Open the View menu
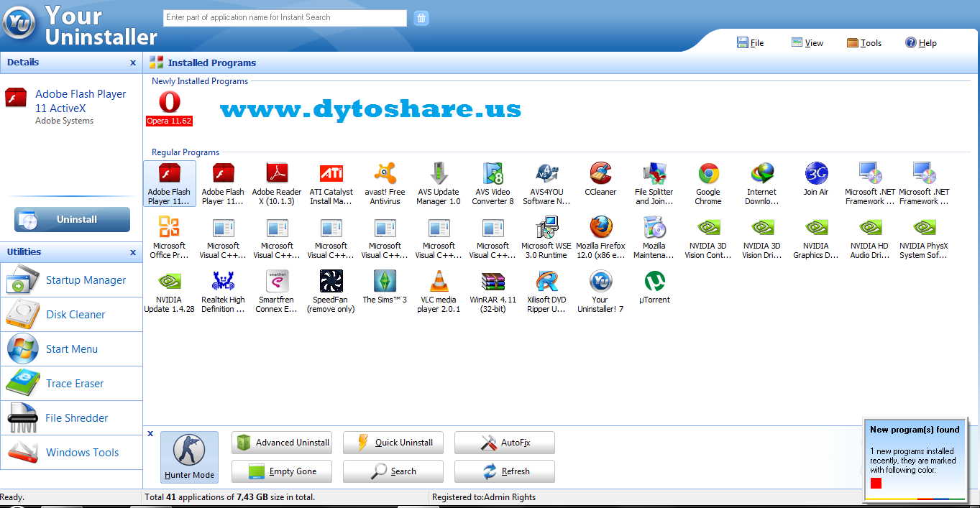This screenshot has height=508, width=980. [x=807, y=43]
